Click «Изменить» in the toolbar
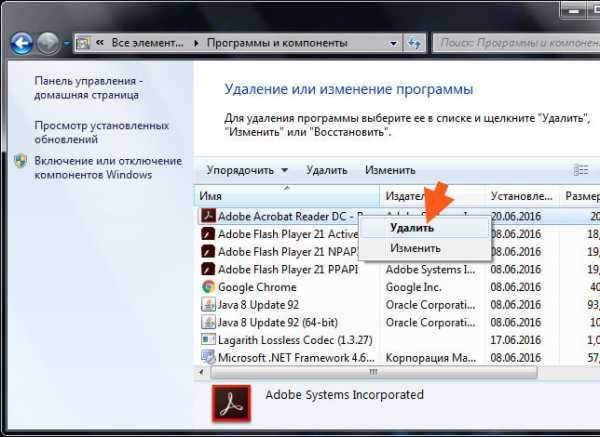Image resolution: width=600 pixels, height=437 pixels. click(390, 170)
